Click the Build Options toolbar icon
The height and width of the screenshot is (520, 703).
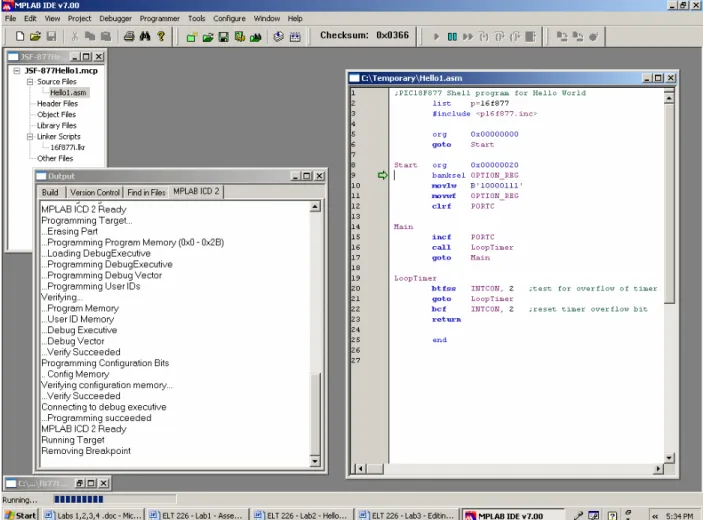tap(239, 37)
